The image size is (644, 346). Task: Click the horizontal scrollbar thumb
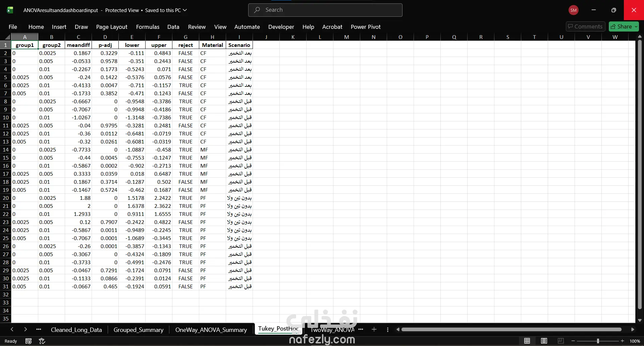pyautogui.click(x=512, y=330)
